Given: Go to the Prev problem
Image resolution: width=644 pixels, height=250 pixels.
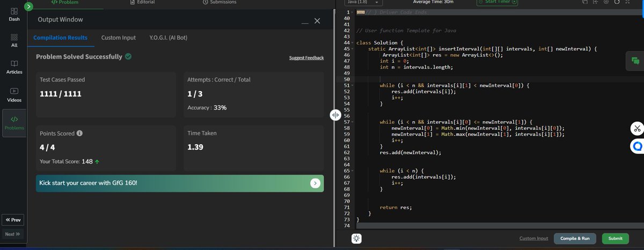Looking at the screenshot, I should 13,220.
